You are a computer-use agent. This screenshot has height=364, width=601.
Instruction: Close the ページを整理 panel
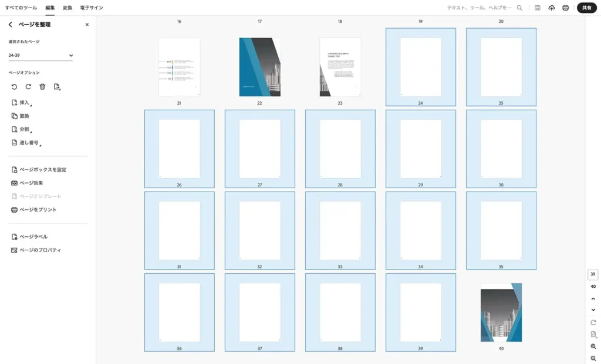87,25
